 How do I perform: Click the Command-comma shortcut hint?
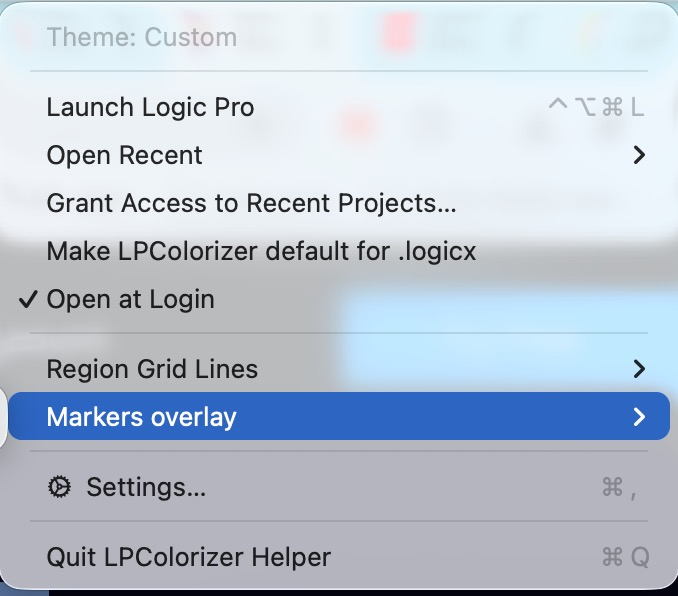[619, 488]
